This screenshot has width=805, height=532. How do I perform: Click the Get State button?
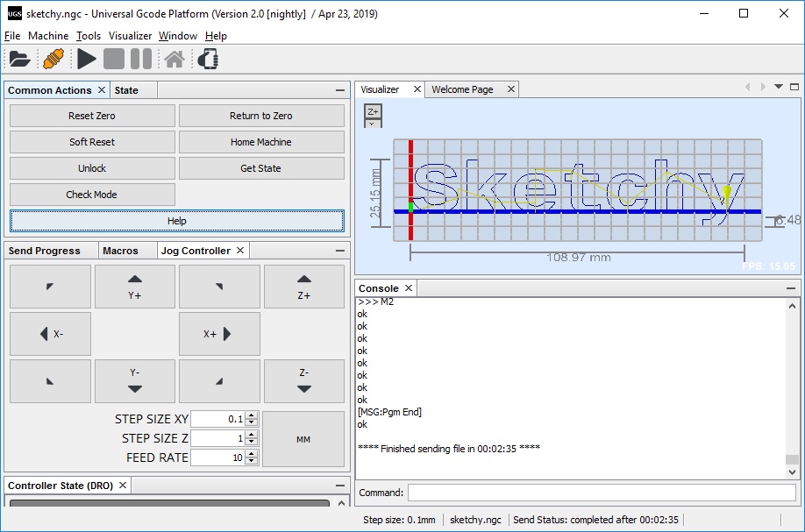click(261, 168)
